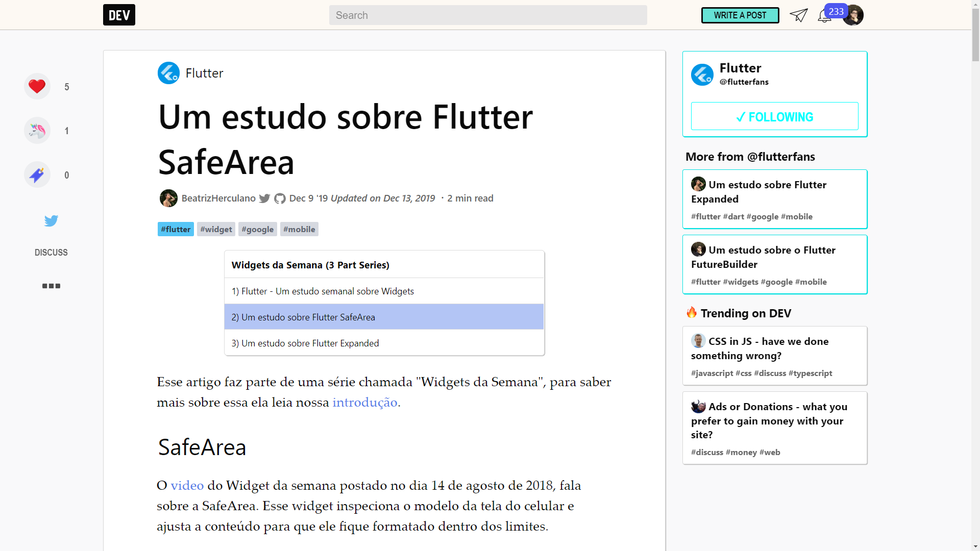This screenshot has width=980, height=551.
Task: Click the heart reaction icon
Action: tap(37, 87)
